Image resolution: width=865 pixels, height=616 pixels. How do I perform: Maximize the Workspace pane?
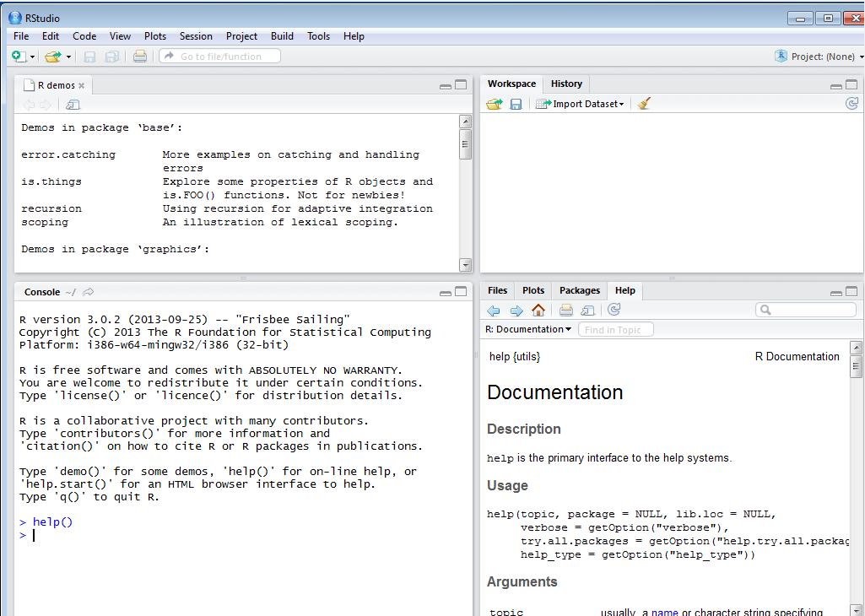(x=851, y=85)
